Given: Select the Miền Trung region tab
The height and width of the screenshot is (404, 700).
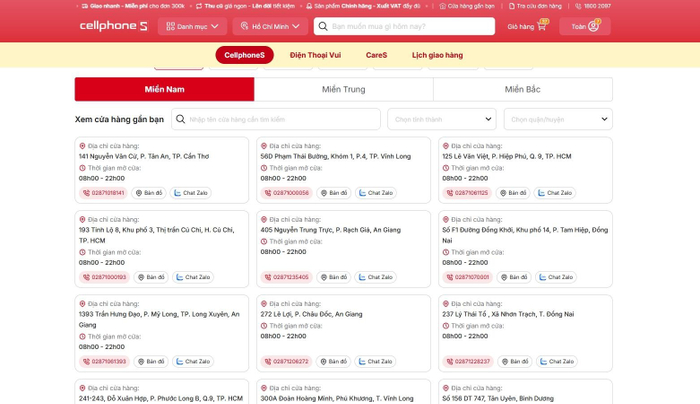Looking at the screenshot, I should pos(344,89).
